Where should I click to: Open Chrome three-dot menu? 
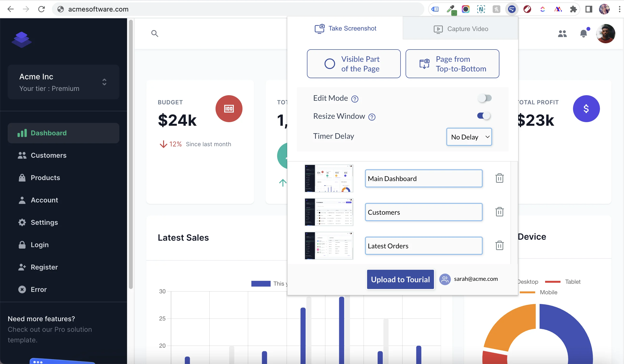[x=619, y=9]
